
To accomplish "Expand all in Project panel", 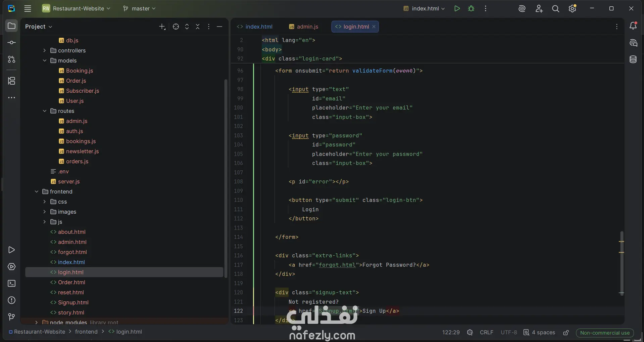I will (187, 27).
